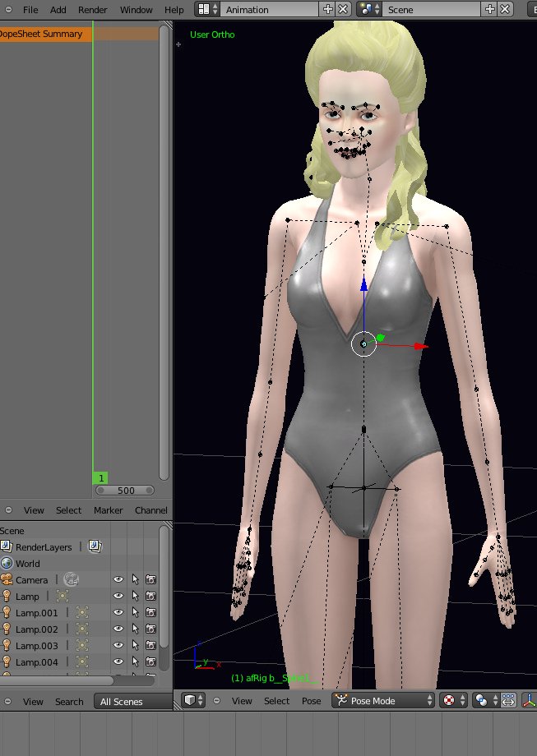537x756 pixels.
Task: Open the 3D viewport View menu
Action: pos(242,701)
